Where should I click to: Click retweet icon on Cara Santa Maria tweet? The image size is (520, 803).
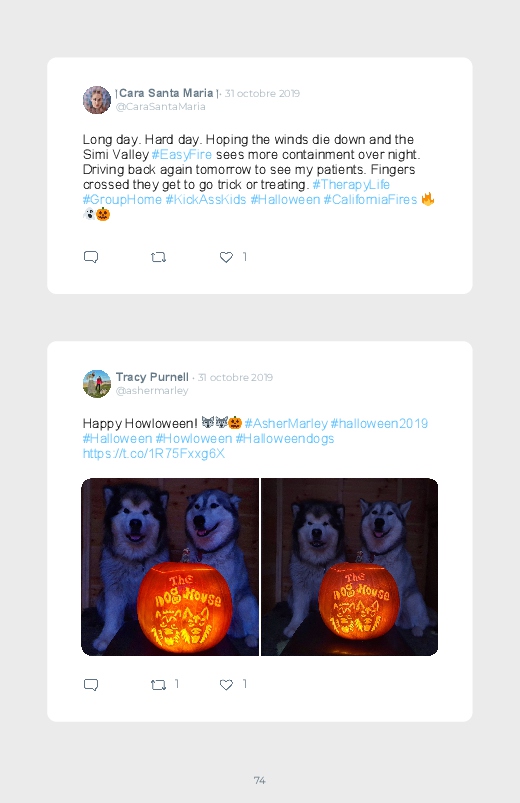158,257
